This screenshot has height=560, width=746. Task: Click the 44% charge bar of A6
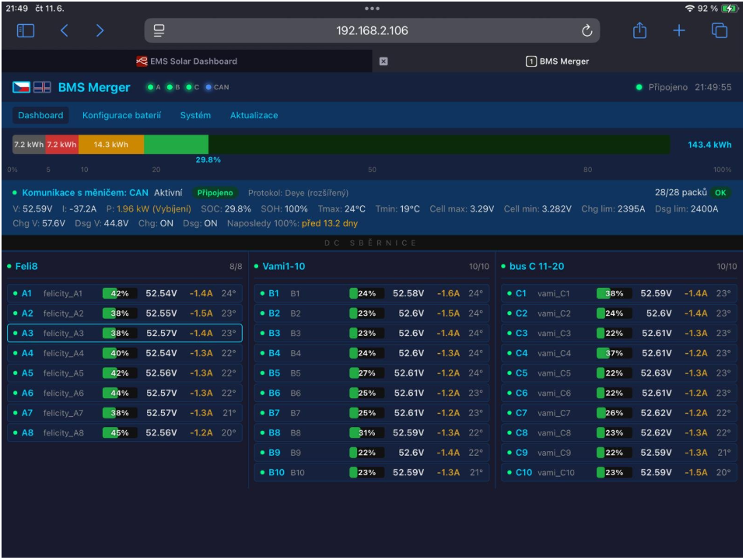click(120, 393)
